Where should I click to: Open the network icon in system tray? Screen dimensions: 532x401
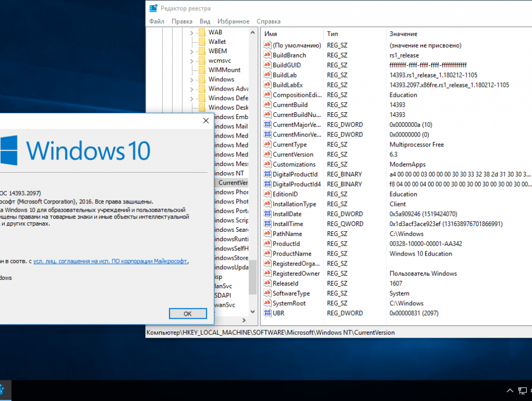tap(522, 391)
